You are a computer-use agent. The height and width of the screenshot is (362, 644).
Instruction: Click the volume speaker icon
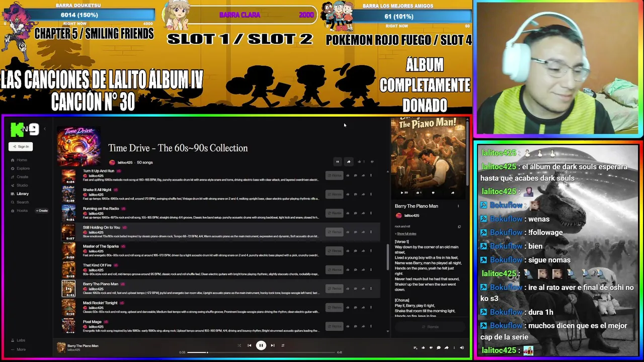pyautogui.click(x=461, y=347)
